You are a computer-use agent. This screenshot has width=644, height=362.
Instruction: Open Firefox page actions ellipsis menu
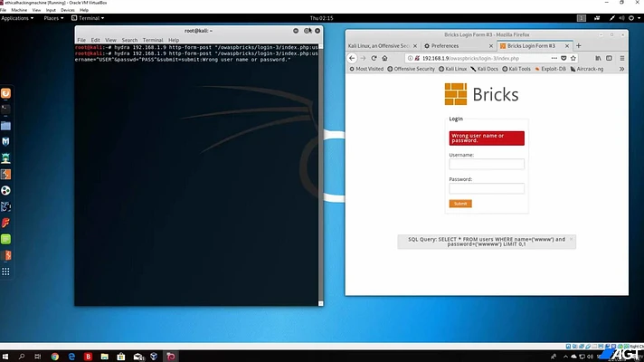tap(554, 58)
